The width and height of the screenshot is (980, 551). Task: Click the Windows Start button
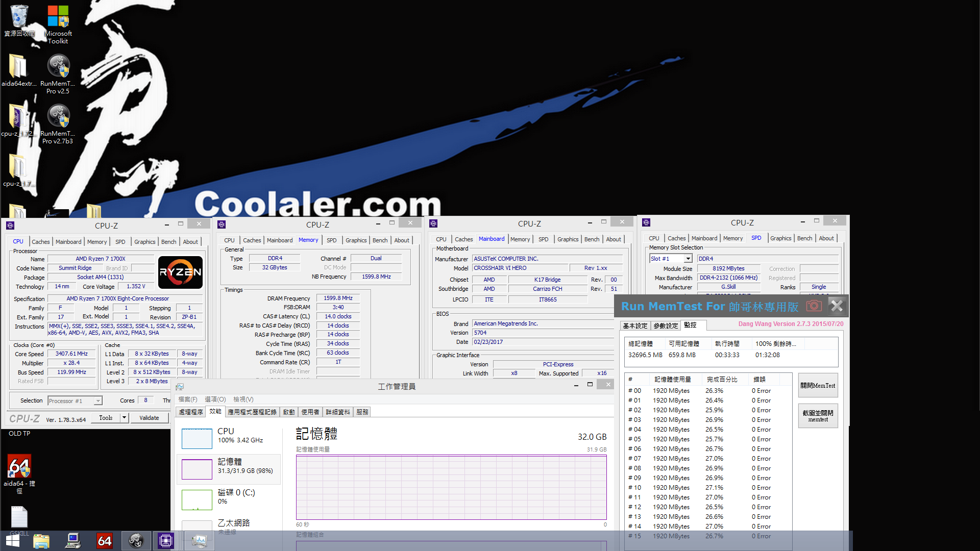[13, 541]
